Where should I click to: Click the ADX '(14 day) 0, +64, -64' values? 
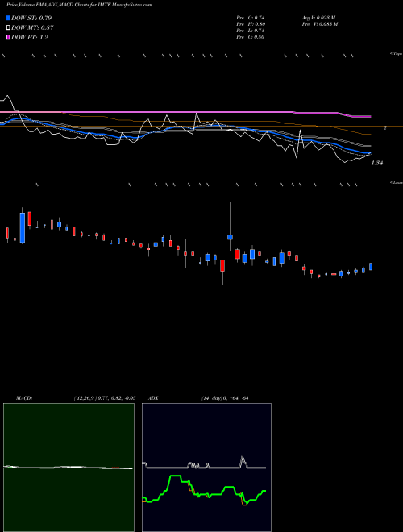(x=225, y=398)
